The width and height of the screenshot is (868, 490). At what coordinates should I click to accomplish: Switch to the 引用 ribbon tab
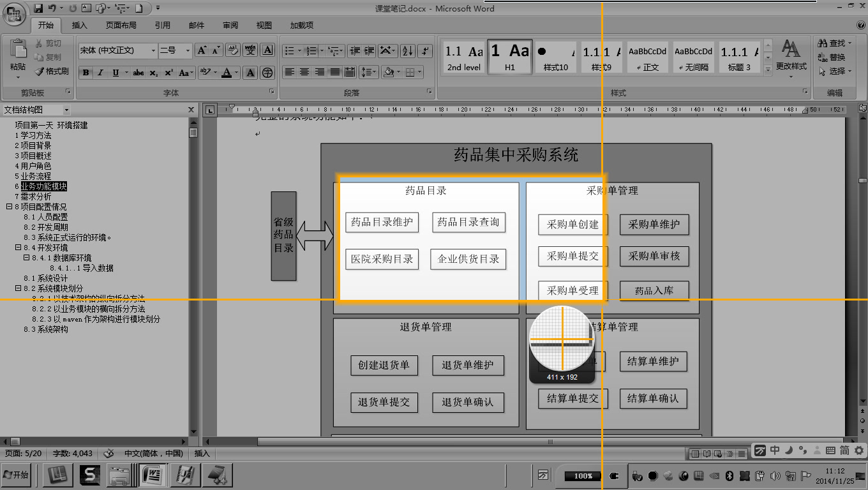pyautogui.click(x=162, y=26)
